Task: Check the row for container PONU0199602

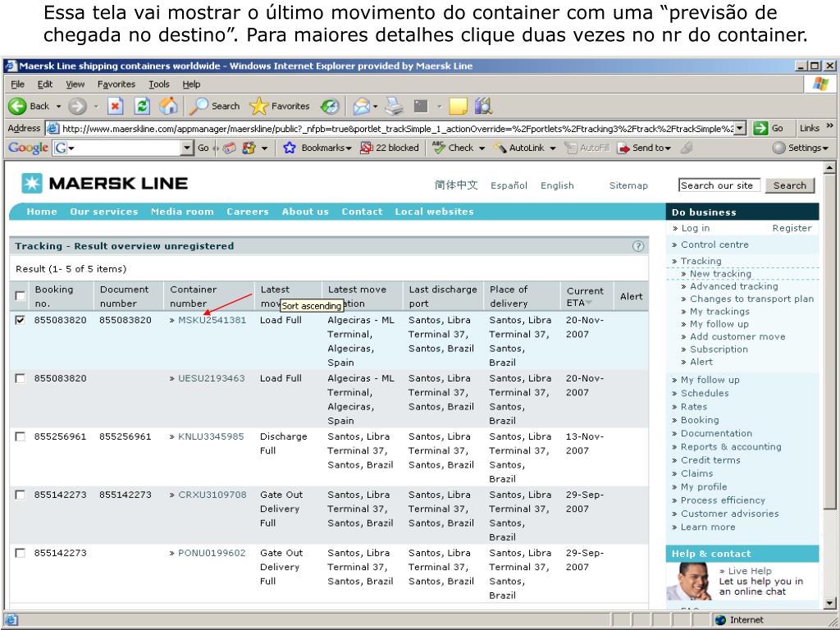Action: coord(21,553)
